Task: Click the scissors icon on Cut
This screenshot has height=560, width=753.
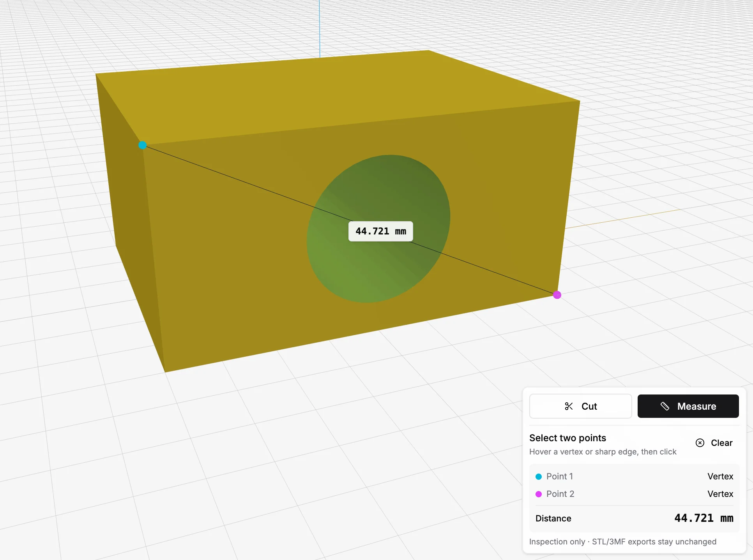Action: pos(569,406)
